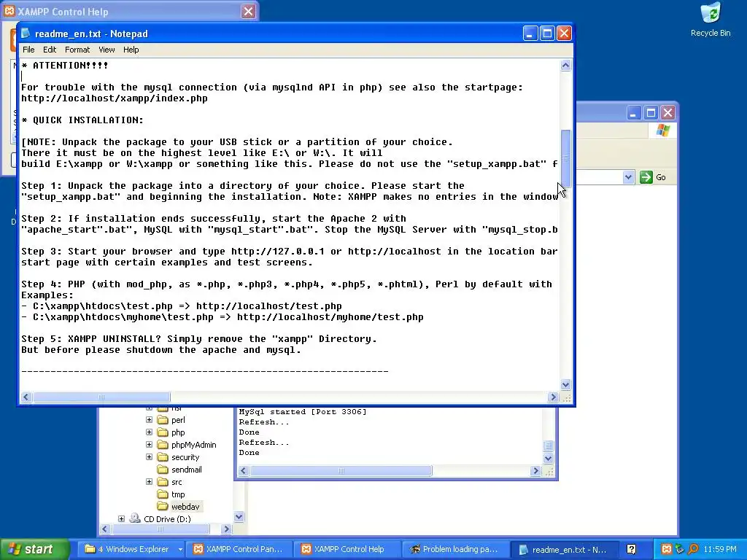Click Notepad scroll down arrow

(565, 384)
